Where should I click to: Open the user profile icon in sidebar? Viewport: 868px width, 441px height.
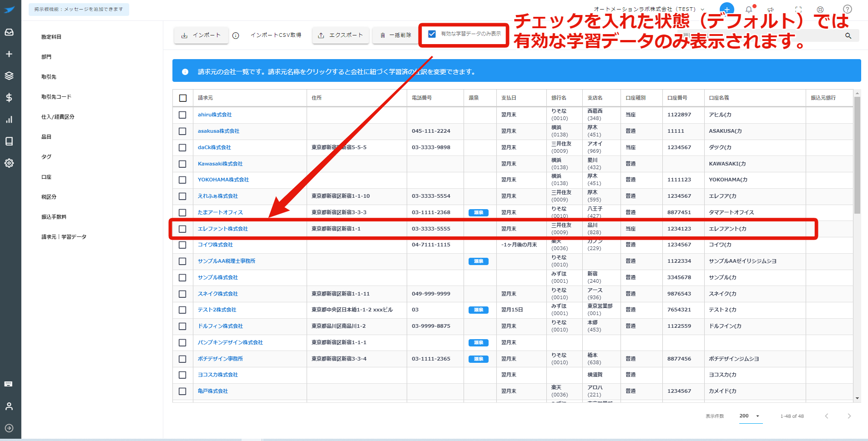point(9,406)
